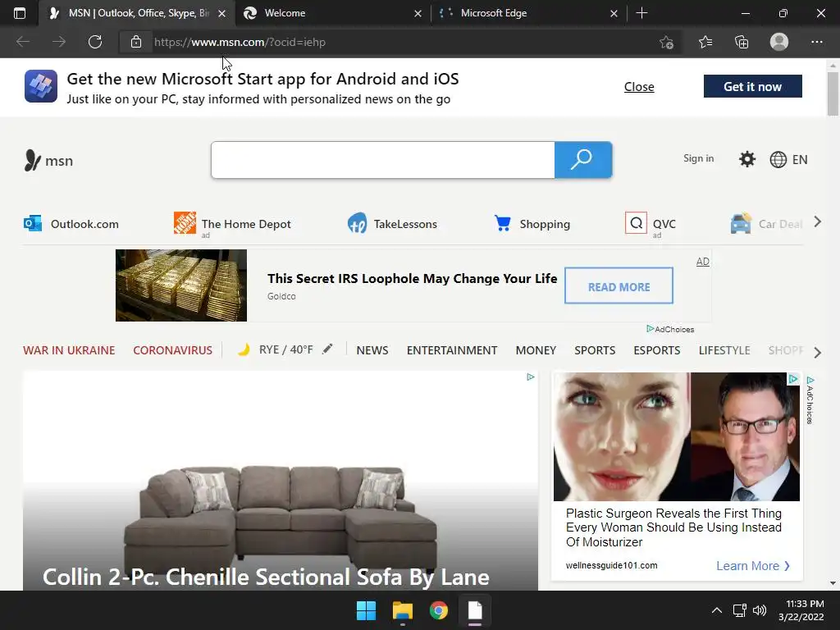Open the browser profile avatar

[x=779, y=42]
